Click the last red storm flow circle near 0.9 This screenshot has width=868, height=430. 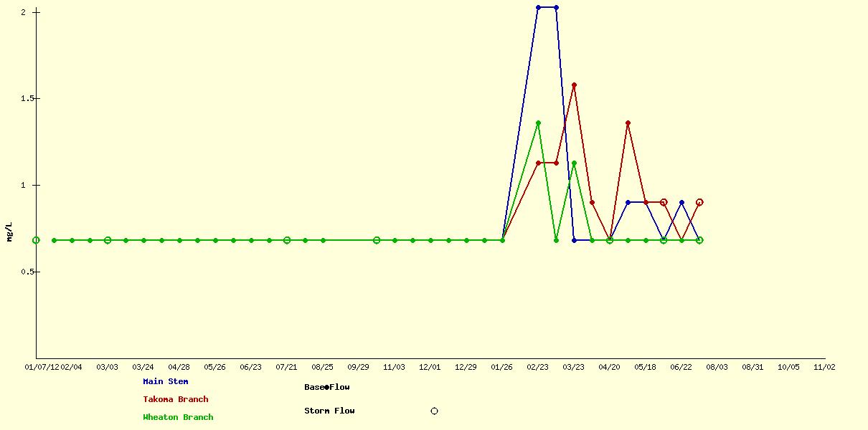(699, 202)
